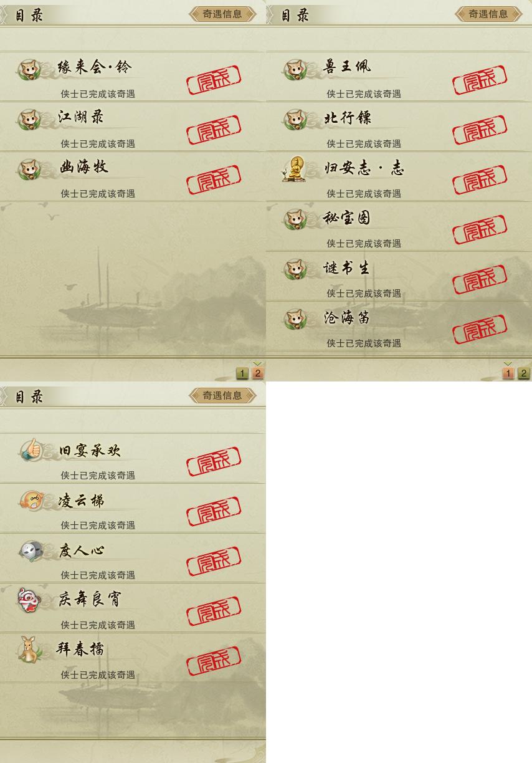Switch to 奇遇信息 in the bottom panel

coord(222,395)
